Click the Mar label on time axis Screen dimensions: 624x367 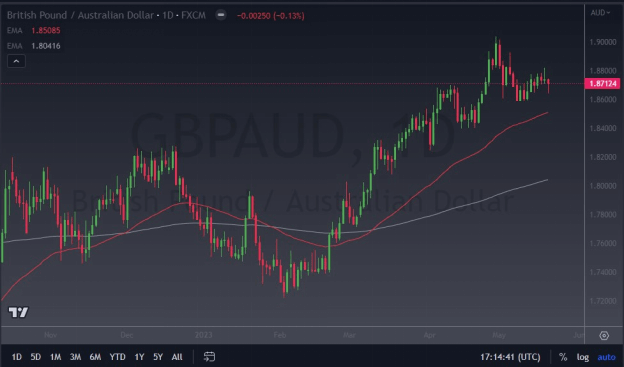coord(349,335)
